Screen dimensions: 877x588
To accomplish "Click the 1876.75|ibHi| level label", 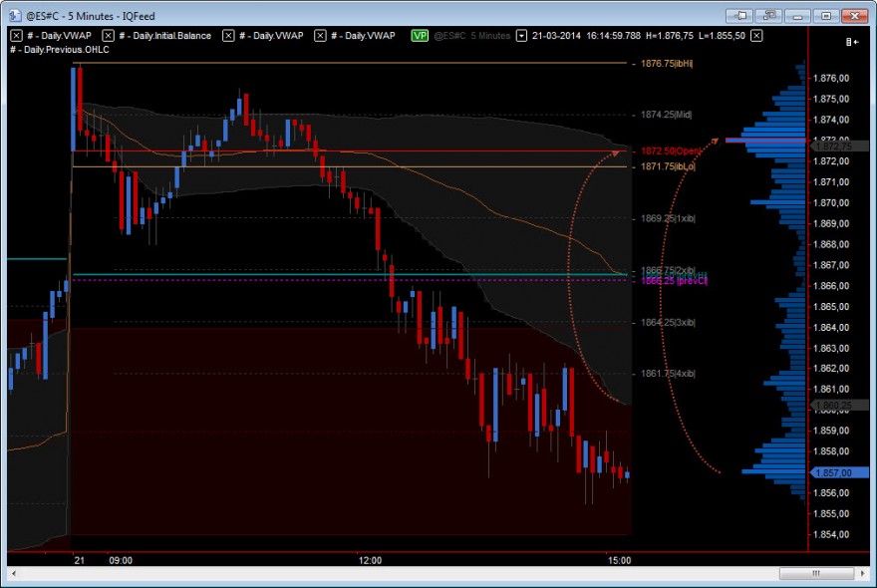I will [x=666, y=63].
